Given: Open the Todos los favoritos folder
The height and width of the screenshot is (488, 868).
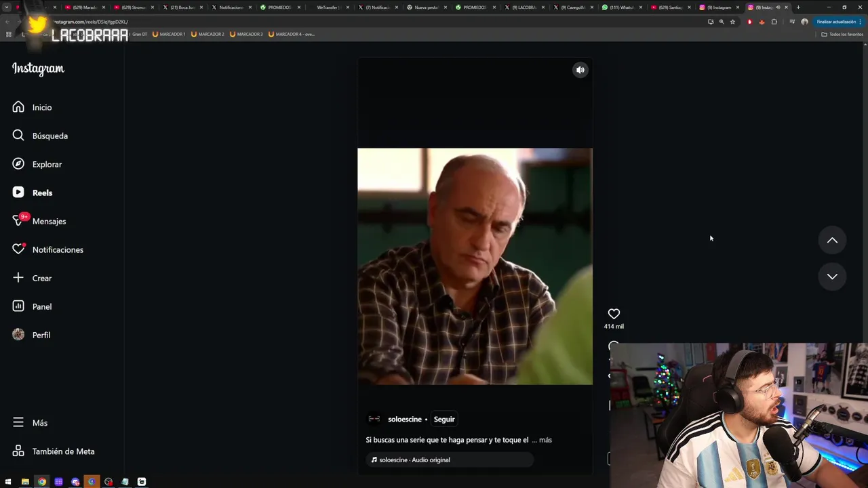Looking at the screenshot, I should 842,34.
